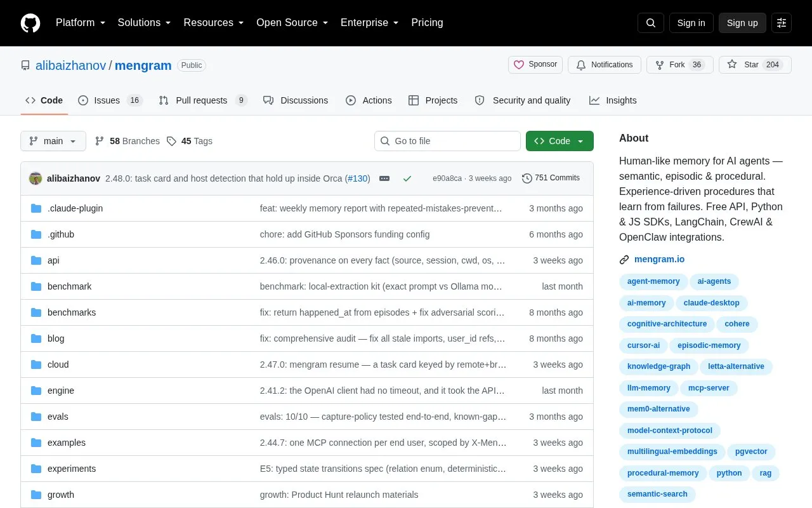812x508 pixels.
Task: Click the Sponsor heart button
Action: click(535, 65)
